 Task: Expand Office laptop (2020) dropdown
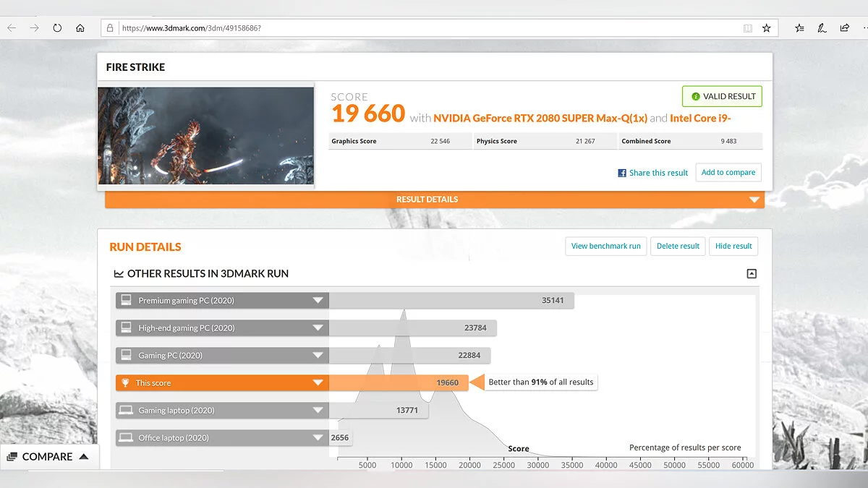click(x=317, y=438)
